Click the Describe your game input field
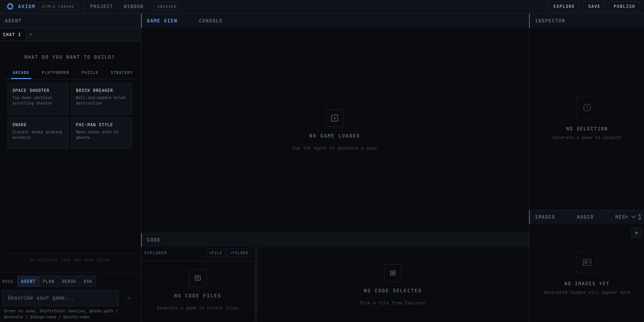The image size is (644, 322). pos(60,298)
